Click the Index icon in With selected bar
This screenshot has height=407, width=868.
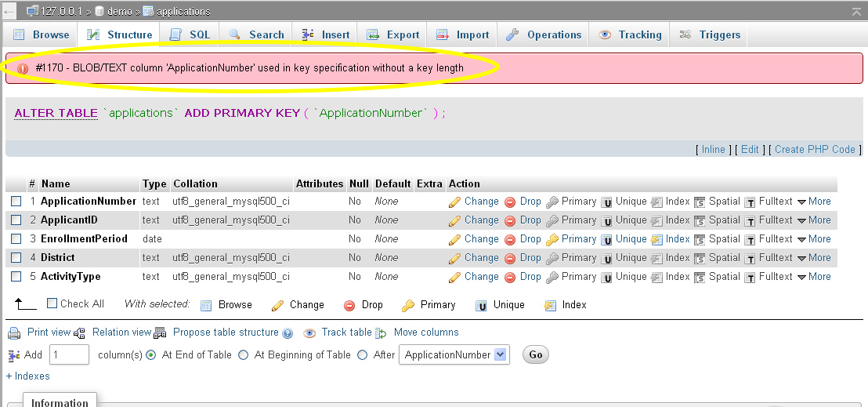[x=550, y=306]
